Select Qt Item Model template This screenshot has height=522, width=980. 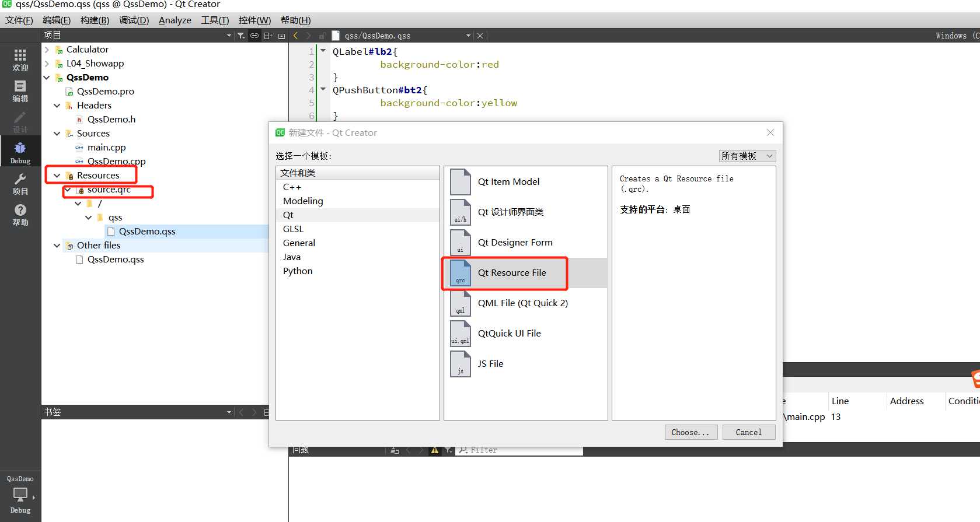525,182
